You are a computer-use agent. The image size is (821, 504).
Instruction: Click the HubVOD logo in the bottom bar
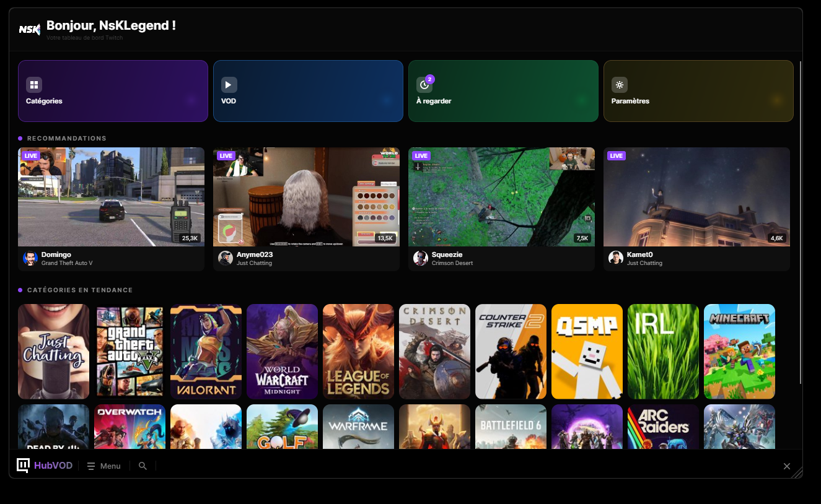[x=43, y=466]
